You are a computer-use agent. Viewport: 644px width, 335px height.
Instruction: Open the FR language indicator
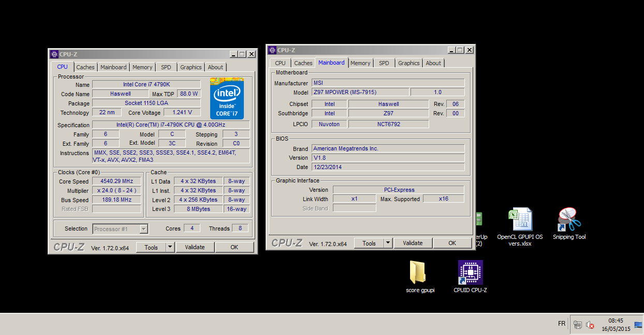point(562,324)
